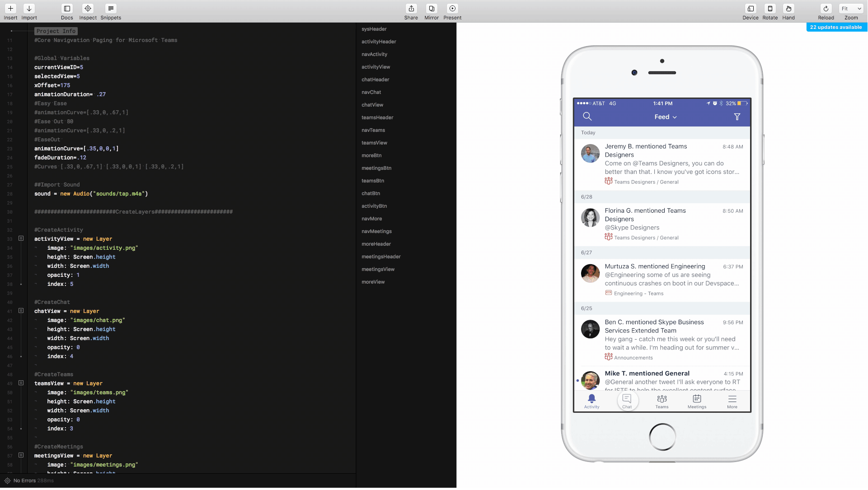Click the iPhone home button
The image size is (868, 490).
(x=662, y=437)
